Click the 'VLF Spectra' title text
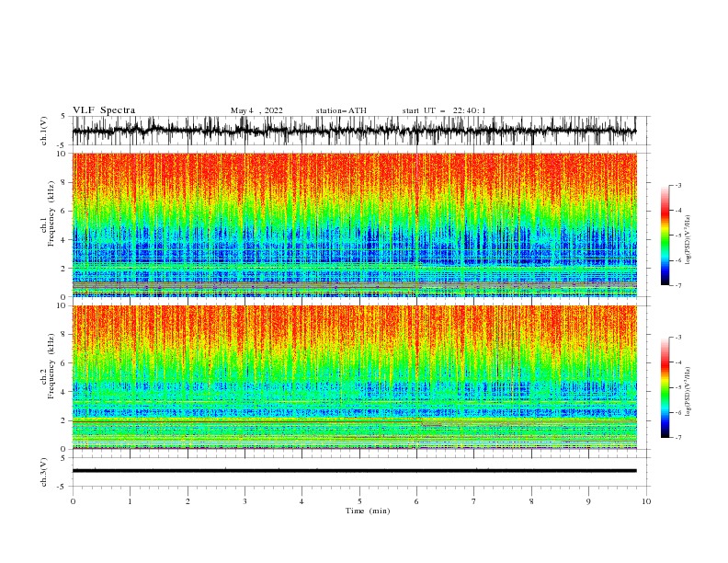 104,110
